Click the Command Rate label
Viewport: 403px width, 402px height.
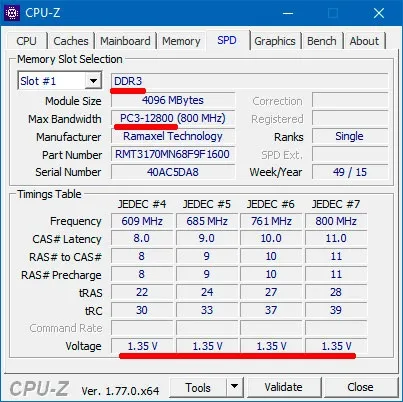[x=66, y=328]
